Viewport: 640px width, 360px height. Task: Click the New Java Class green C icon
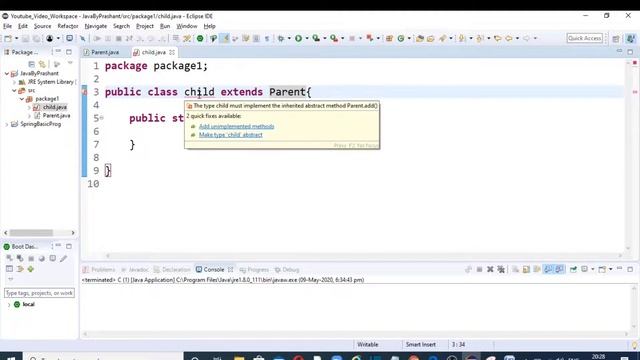point(401,38)
